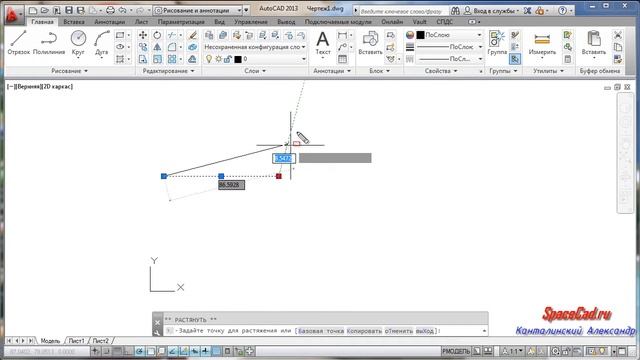Click the search keyword input field
Image resolution: width=640 pixels, height=360 pixels.
coord(403,11)
